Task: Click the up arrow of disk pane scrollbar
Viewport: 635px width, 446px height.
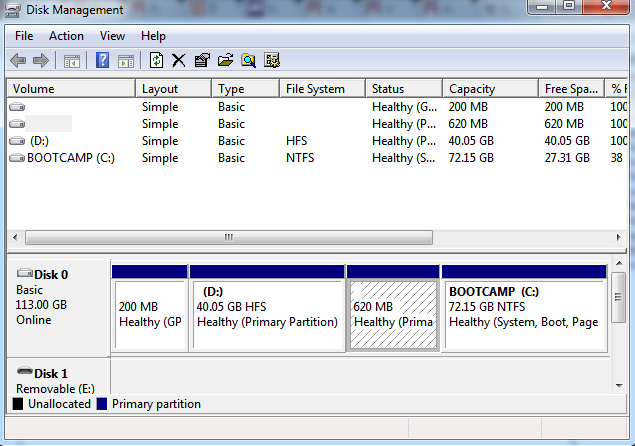Action: (x=619, y=264)
